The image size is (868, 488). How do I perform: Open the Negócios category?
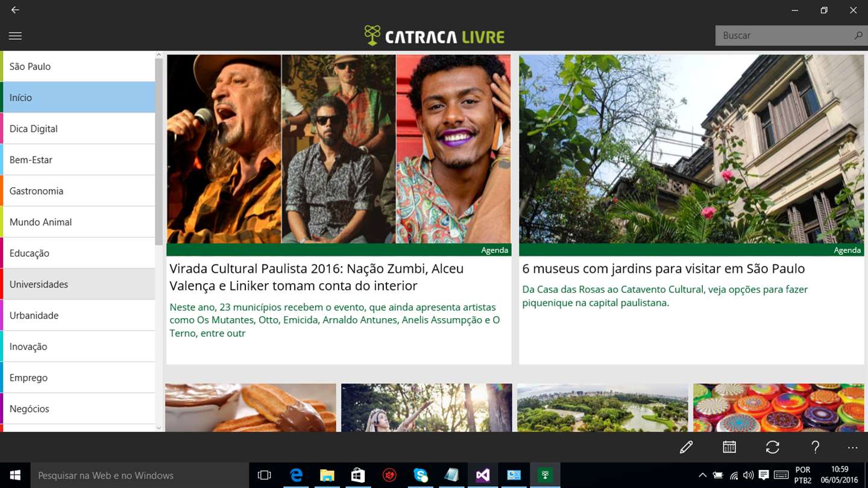pos(78,408)
